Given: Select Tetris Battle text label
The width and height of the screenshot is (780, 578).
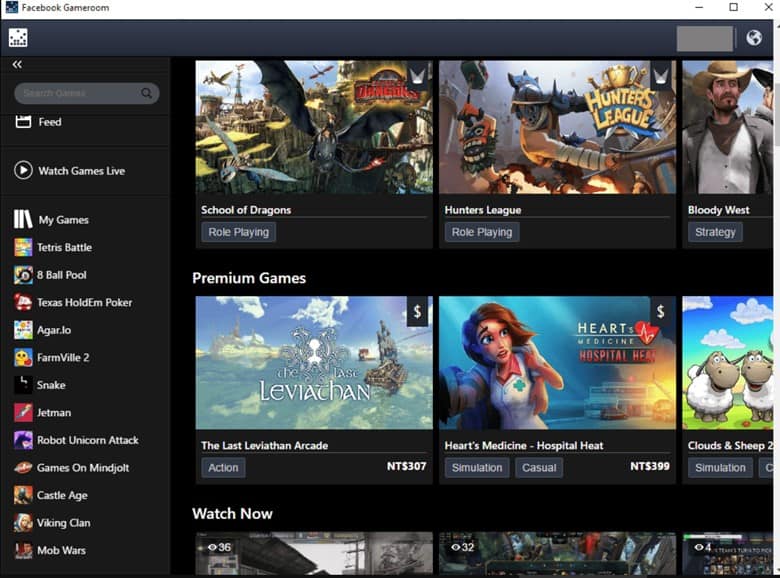Looking at the screenshot, I should point(64,247).
